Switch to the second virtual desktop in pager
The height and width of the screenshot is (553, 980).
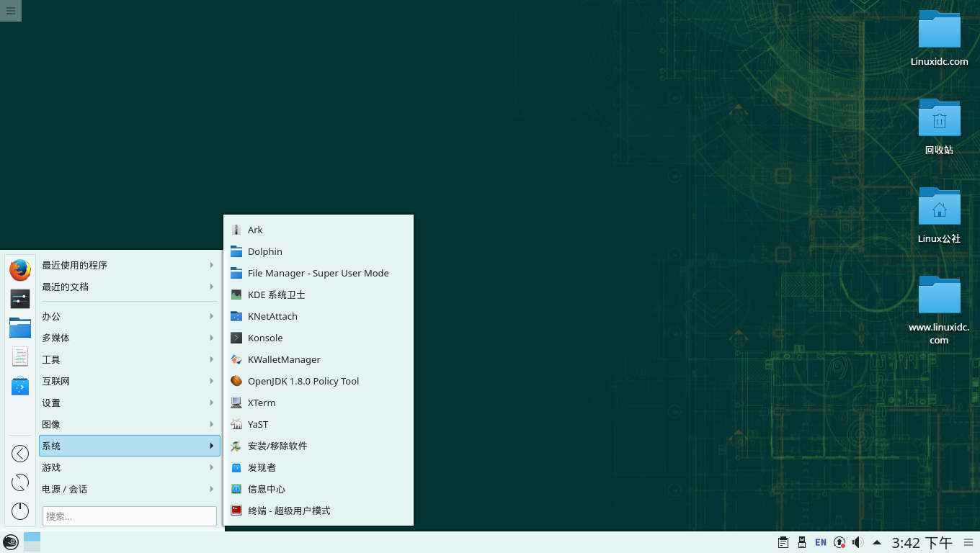coord(32,547)
